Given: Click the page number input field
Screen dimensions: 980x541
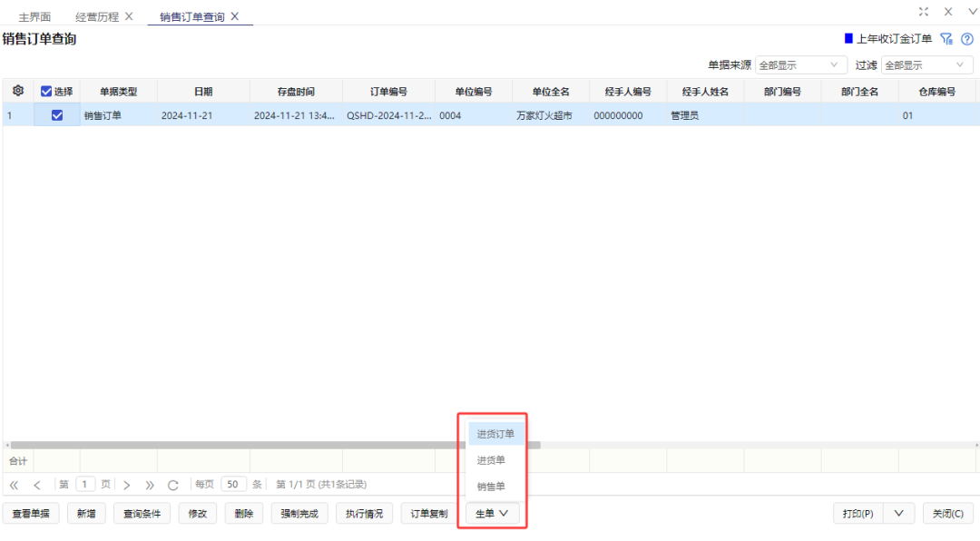Looking at the screenshot, I should click(x=85, y=484).
